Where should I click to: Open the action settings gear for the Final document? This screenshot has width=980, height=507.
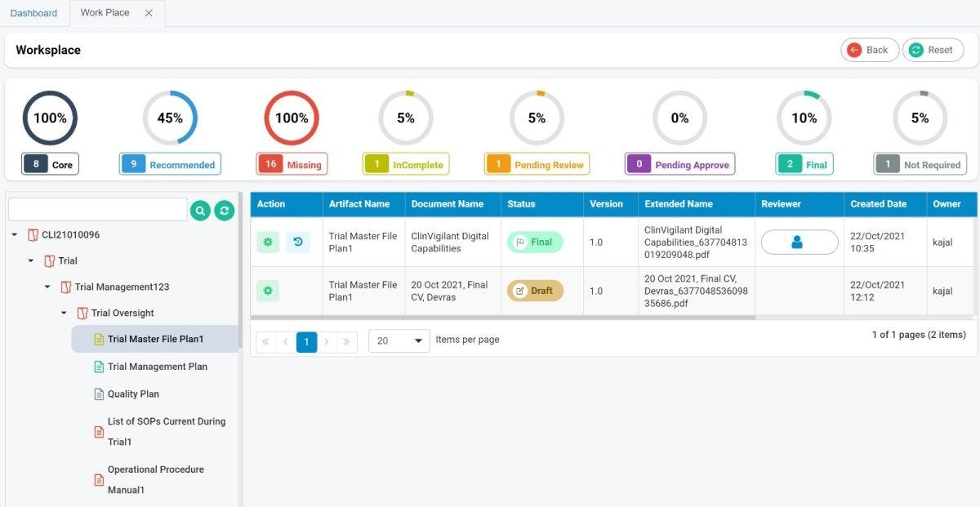pos(267,242)
